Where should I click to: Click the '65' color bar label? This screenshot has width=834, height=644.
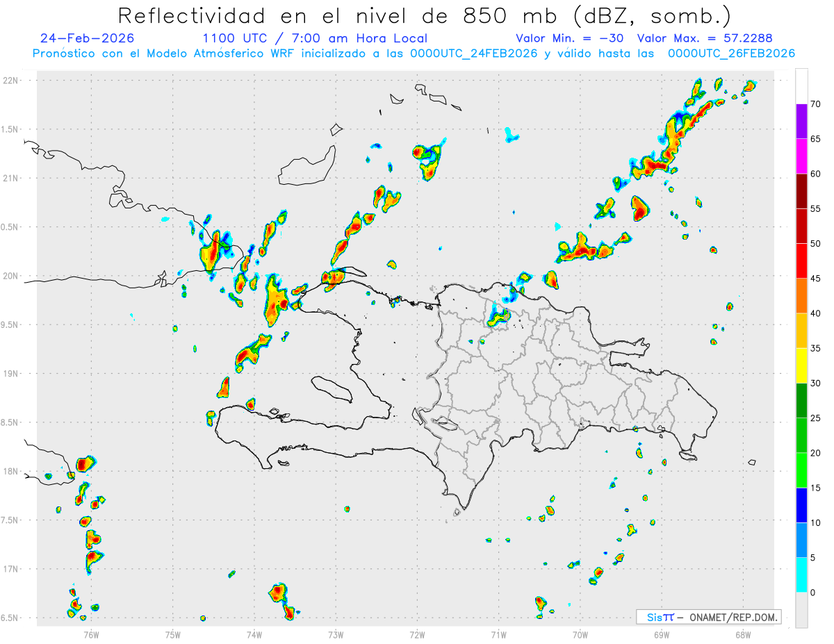point(815,139)
